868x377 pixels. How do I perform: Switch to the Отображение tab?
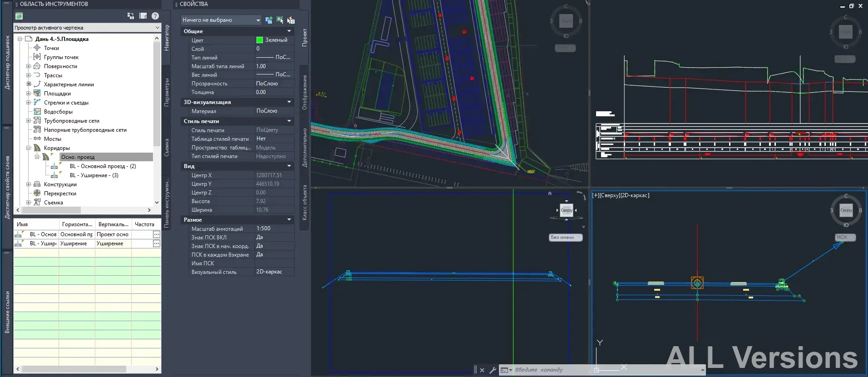[305, 92]
